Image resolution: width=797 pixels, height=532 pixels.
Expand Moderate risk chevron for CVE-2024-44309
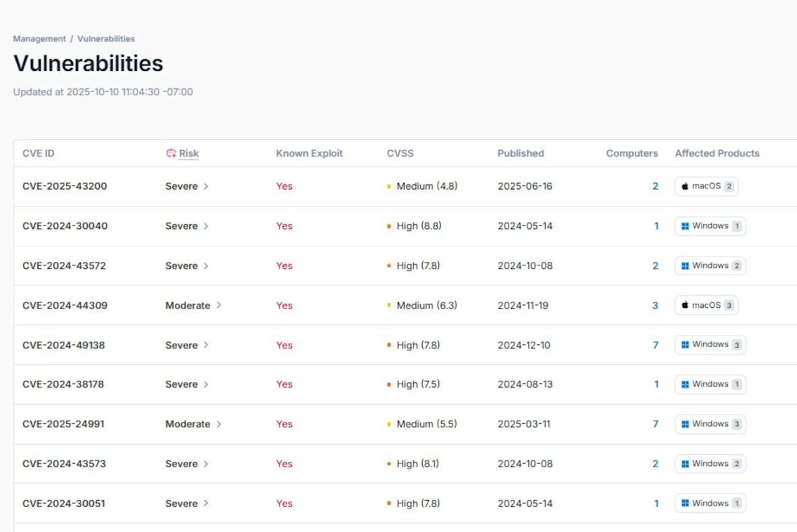click(219, 305)
